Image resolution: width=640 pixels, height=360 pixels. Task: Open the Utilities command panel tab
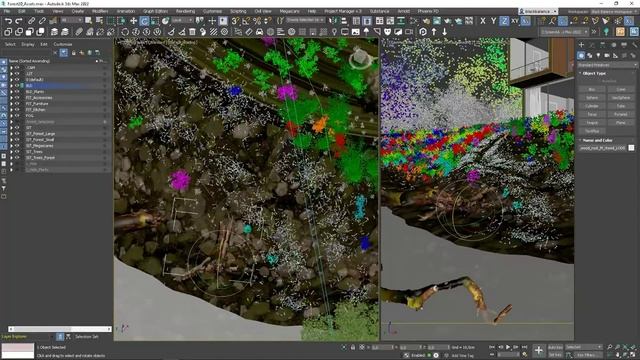tap(635, 44)
